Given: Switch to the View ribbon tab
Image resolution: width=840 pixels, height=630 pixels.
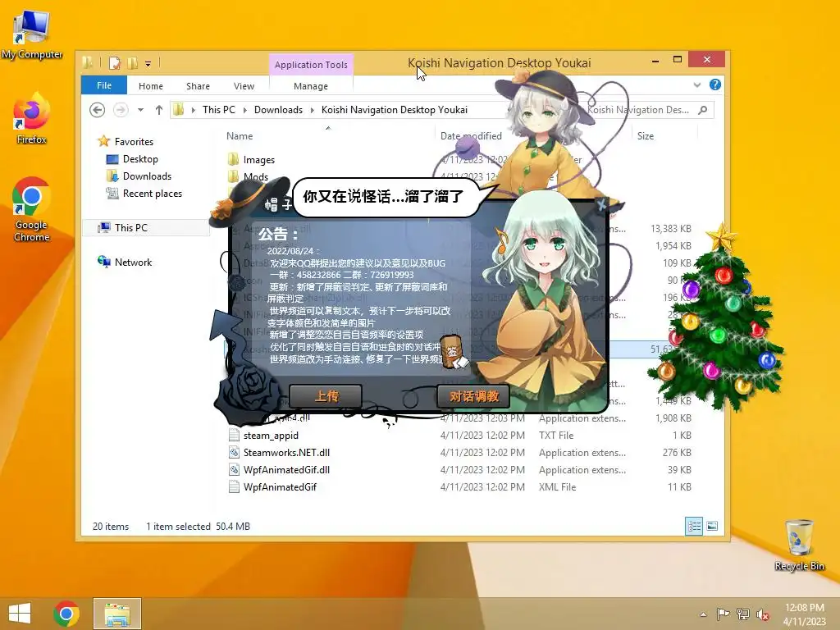Looking at the screenshot, I should click(x=244, y=86).
